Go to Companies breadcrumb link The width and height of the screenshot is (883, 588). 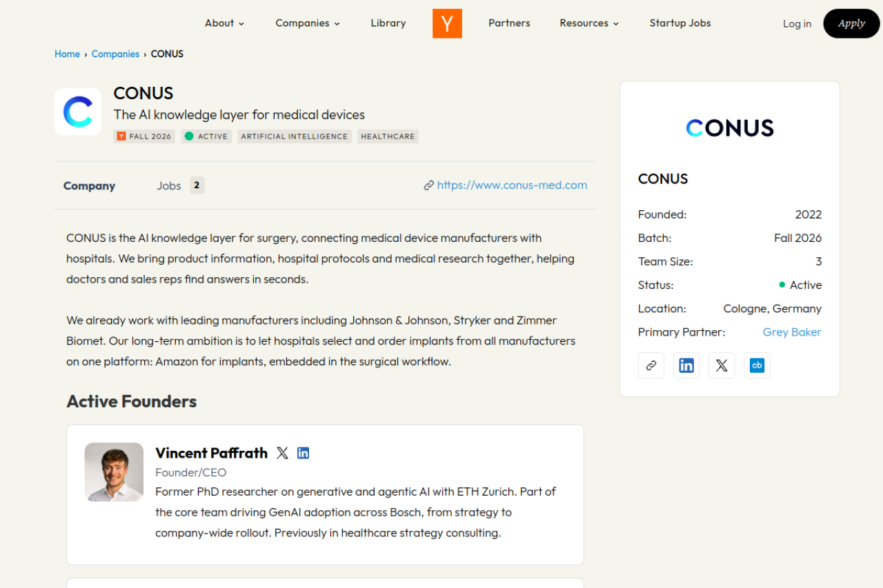[x=115, y=54]
